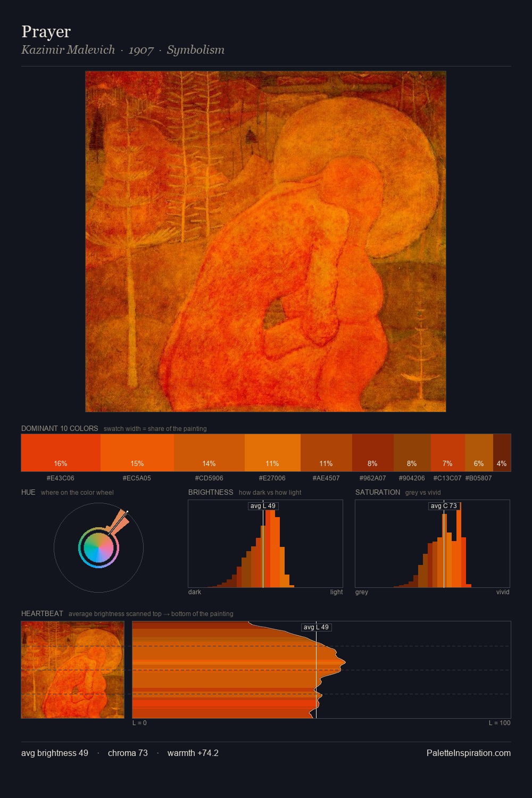Click the orange hue wedge marker
The height and width of the screenshot is (798, 532).
[119, 522]
